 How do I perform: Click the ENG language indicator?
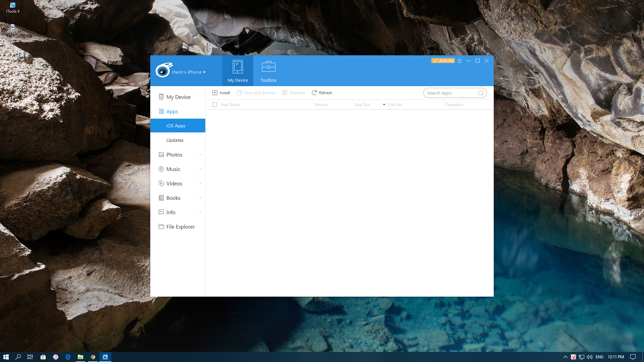tap(600, 357)
